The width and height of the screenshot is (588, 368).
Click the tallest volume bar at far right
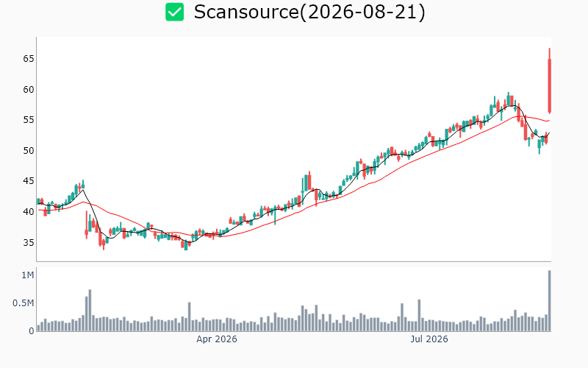(x=549, y=301)
